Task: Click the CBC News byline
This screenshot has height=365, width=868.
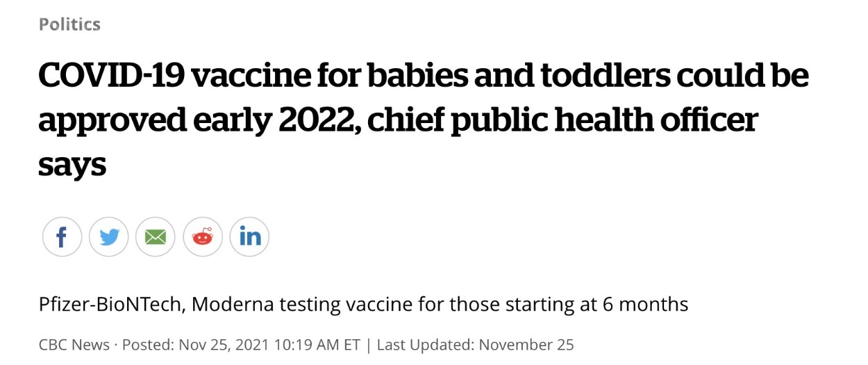Action: (x=74, y=344)
